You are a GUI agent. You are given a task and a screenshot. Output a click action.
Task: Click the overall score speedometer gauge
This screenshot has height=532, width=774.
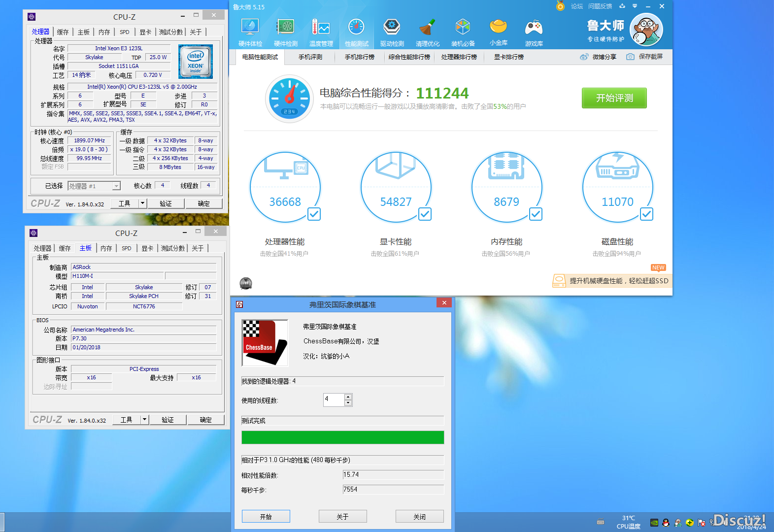tap(290, 99)
